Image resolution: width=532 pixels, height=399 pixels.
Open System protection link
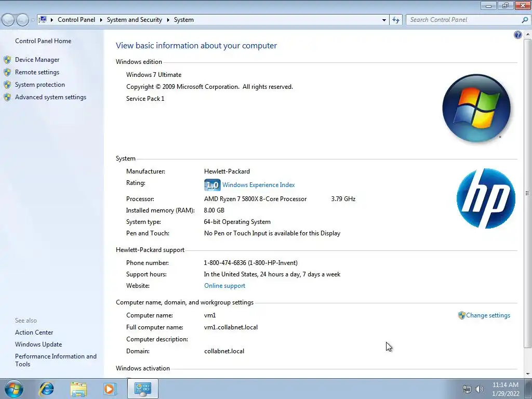coord(39,85)
